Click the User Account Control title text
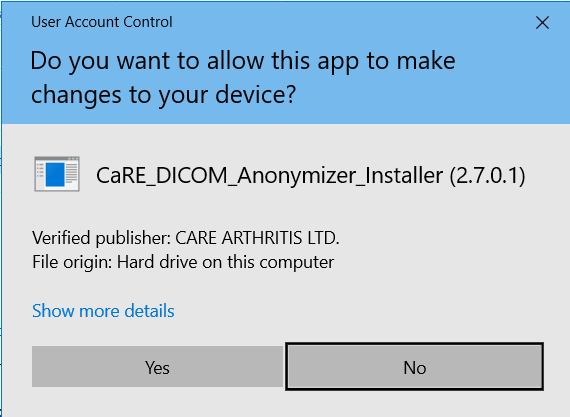This screenshot has height=417, width=570. [102, 22]
